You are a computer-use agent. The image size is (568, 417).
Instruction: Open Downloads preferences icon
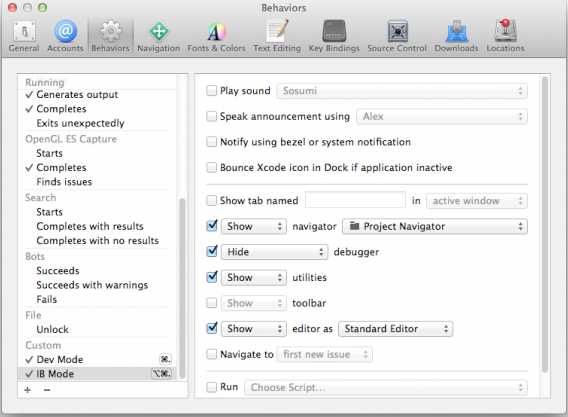pos(456,32)
